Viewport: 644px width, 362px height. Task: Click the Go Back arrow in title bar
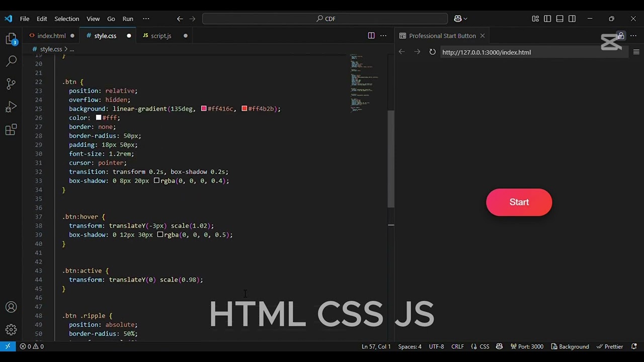click(x=180, y=19)
